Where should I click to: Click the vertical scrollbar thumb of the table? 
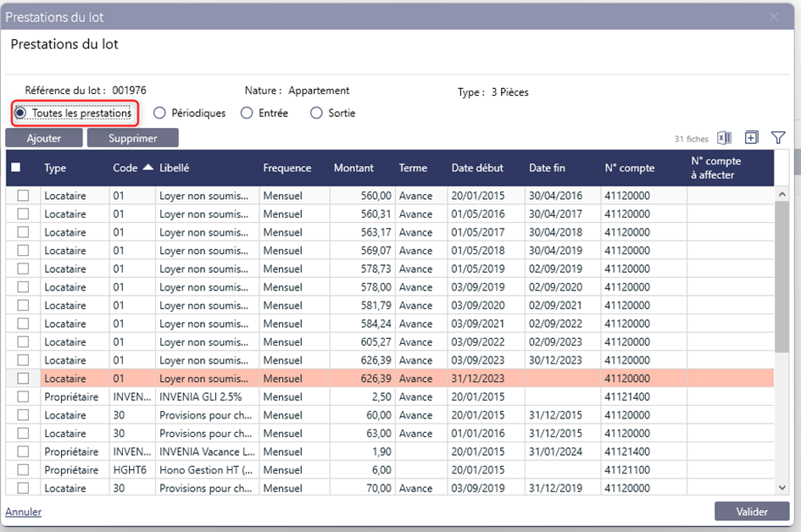pos(782,277)
